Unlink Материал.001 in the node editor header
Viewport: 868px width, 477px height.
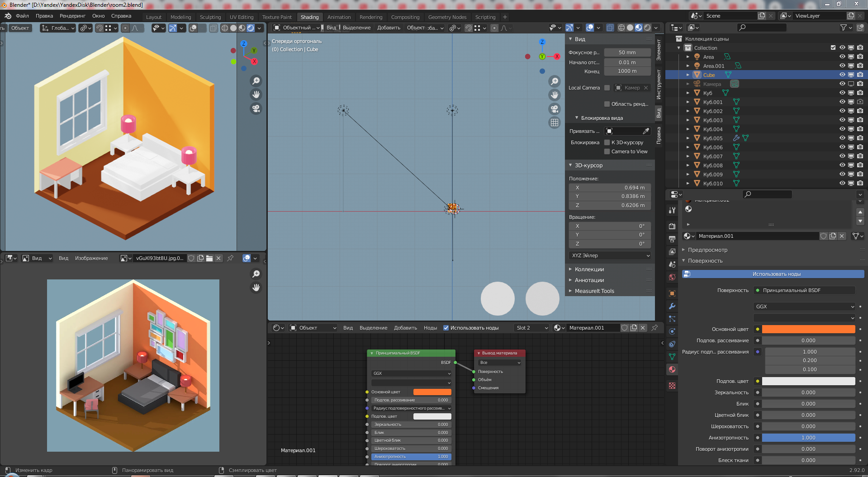click(643, 328)
